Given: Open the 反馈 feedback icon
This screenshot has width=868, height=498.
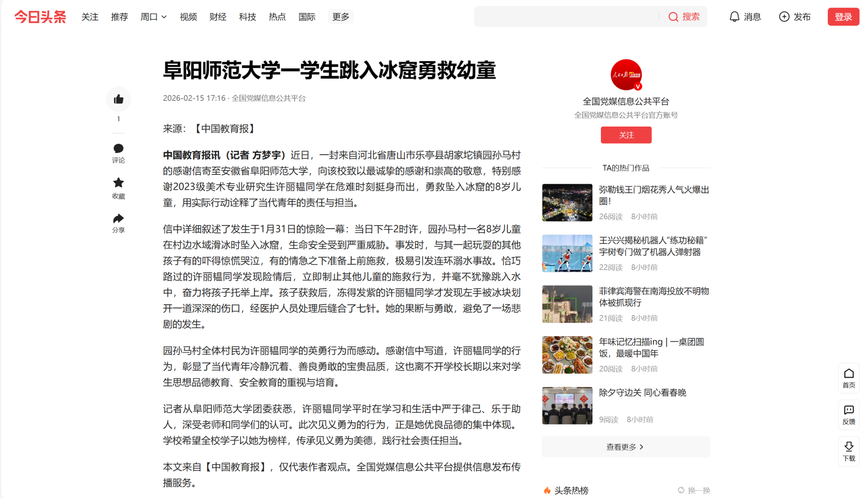Looking at the screenshot, I should click(849, 410).
